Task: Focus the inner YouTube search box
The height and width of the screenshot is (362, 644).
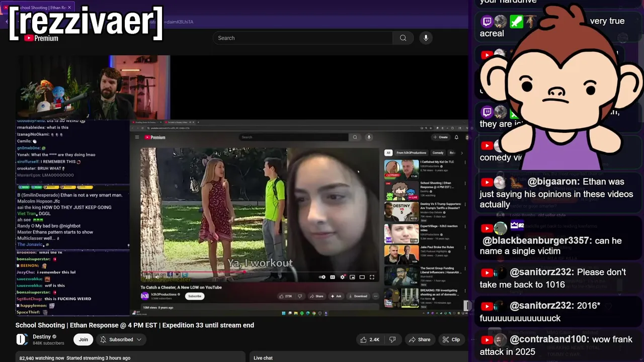Action: point(294,137)
